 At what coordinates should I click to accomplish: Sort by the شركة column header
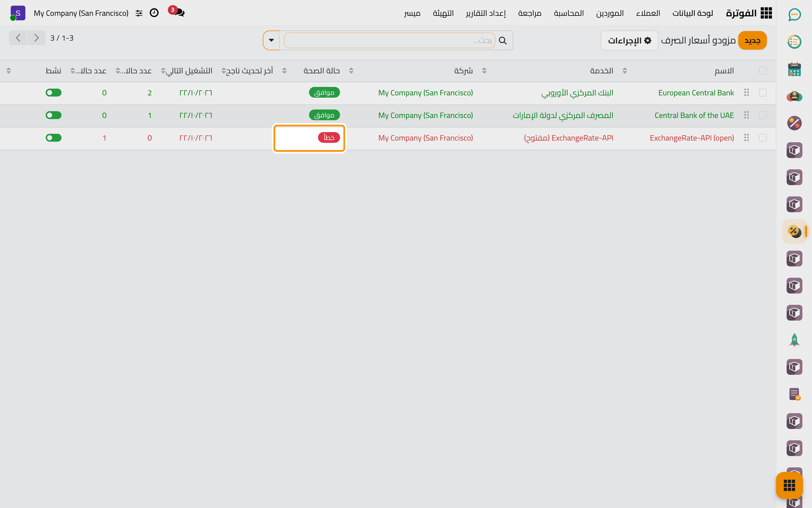click(x=464, y=71)
